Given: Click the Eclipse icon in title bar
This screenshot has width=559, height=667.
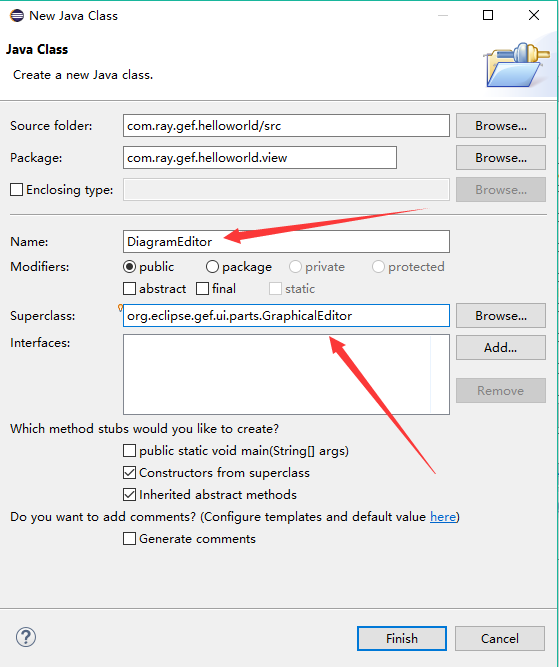Looking at the screenshot, I should click(17, 16).
